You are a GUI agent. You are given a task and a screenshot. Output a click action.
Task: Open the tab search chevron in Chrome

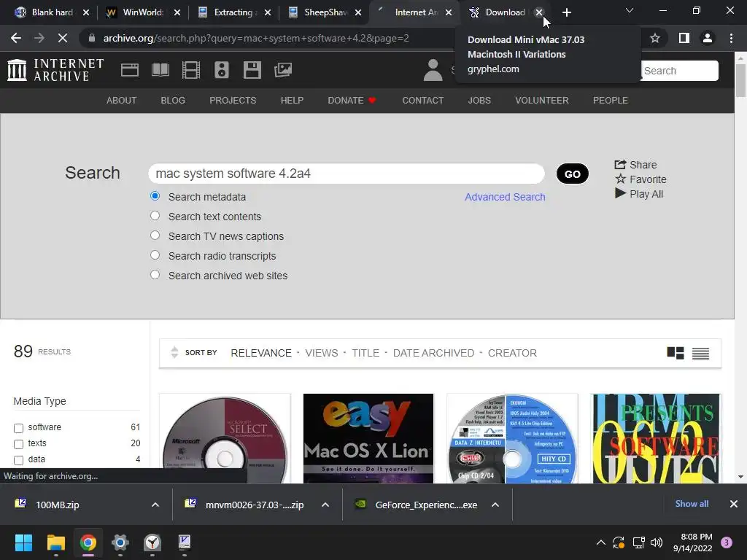pos(630,10)
